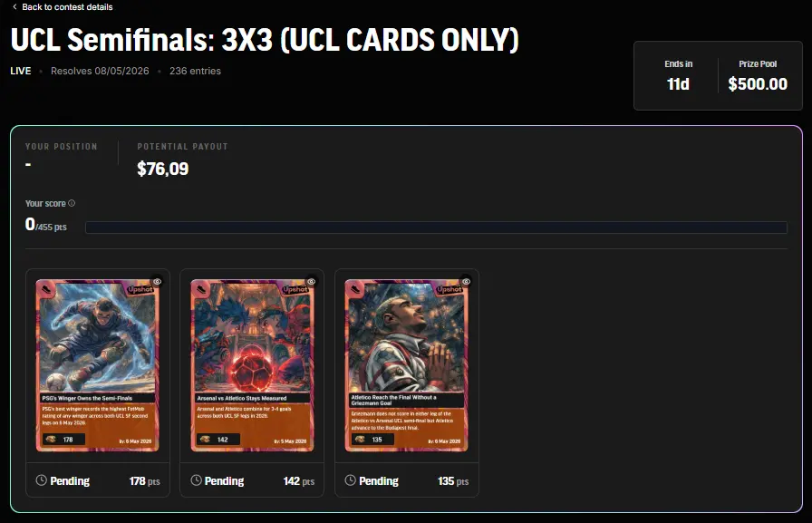
Task: Toggle eye icon on Arsenal vs Atletico card
Action: (311, 282)
